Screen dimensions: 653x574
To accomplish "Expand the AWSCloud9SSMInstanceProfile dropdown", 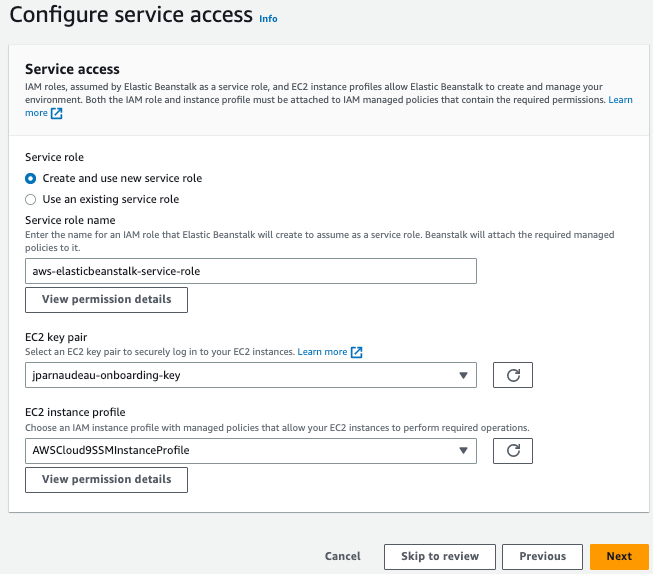I will point(240,450).
